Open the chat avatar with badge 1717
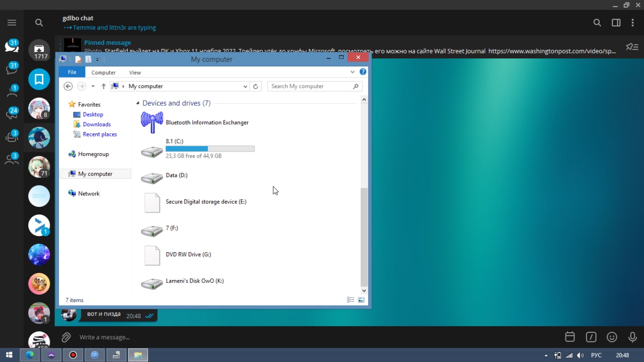Screen dimensions: 644x362 tap(39, 49)
